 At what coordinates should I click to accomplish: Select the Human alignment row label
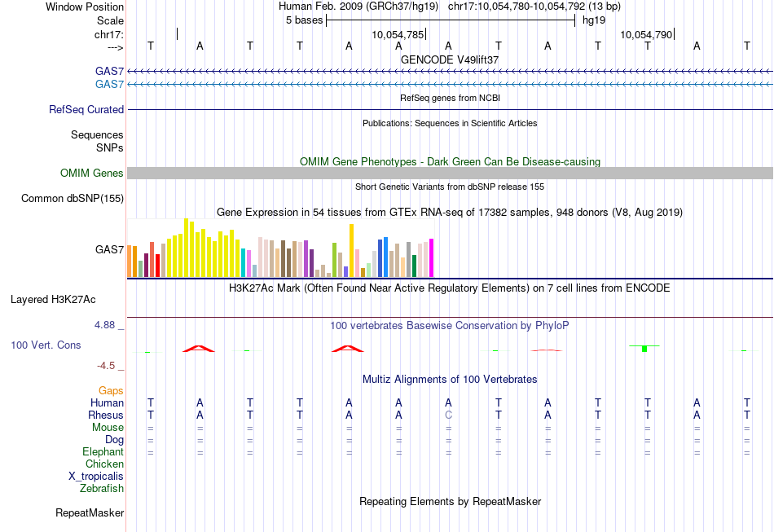[107, 403]
